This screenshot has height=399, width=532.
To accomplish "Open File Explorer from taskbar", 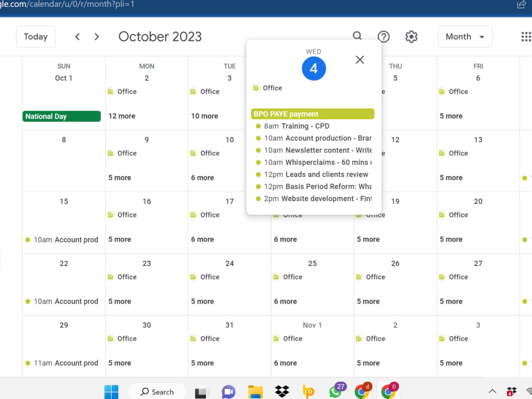I will [255, 392].
